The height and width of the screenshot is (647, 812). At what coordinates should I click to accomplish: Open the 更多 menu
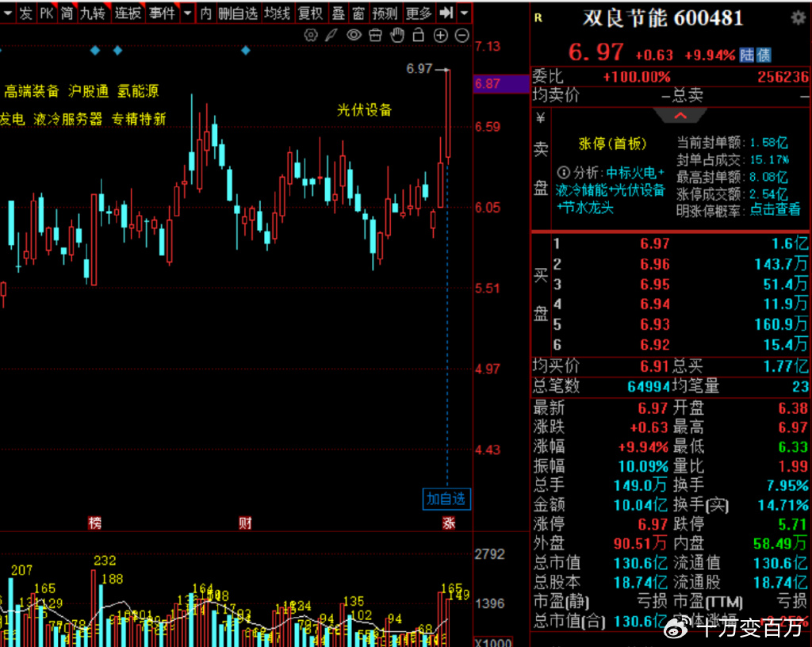point(418,13)
